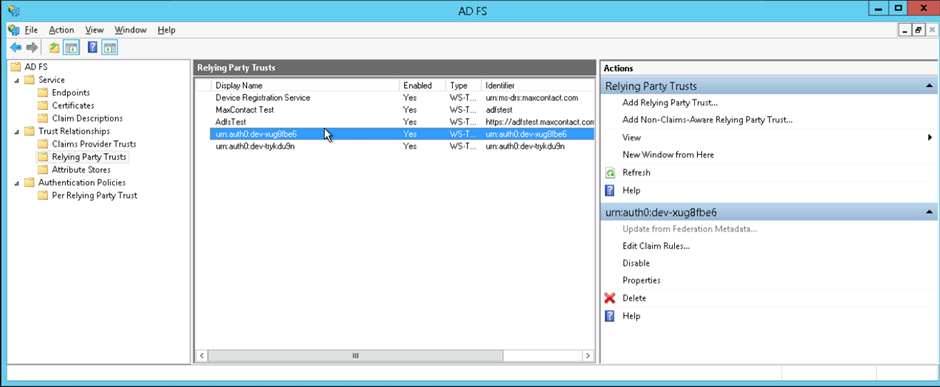Click Help icon under Relying Party Trusts actions
The image size is (940, 387).
point(610,191)
